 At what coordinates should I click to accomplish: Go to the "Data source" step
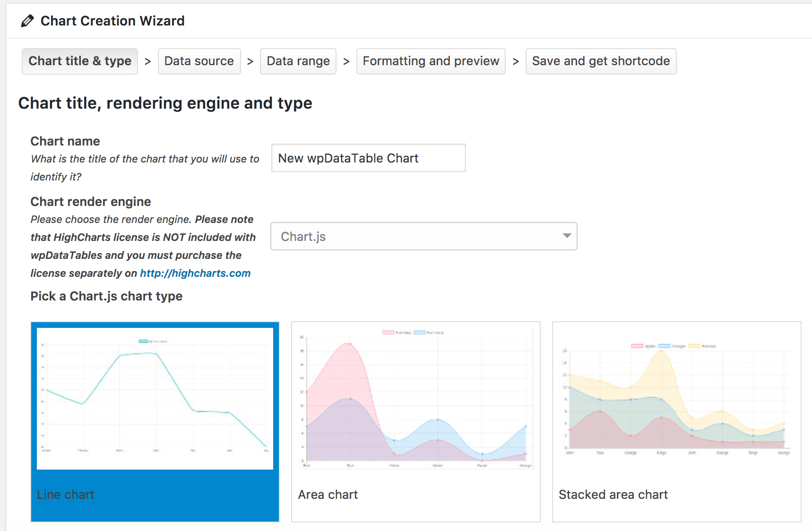[199, 61]
